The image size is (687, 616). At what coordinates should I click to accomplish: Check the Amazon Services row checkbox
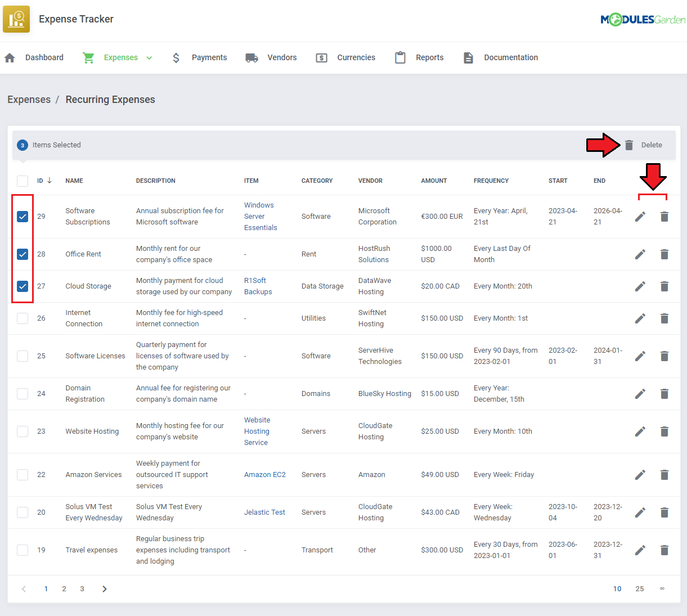pos(23,475)
